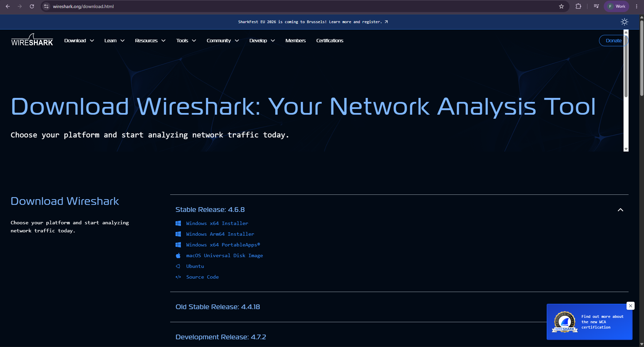Expand the Develop nav menu
The width and height of the screenshot is (644, 347).
[262, 41]
